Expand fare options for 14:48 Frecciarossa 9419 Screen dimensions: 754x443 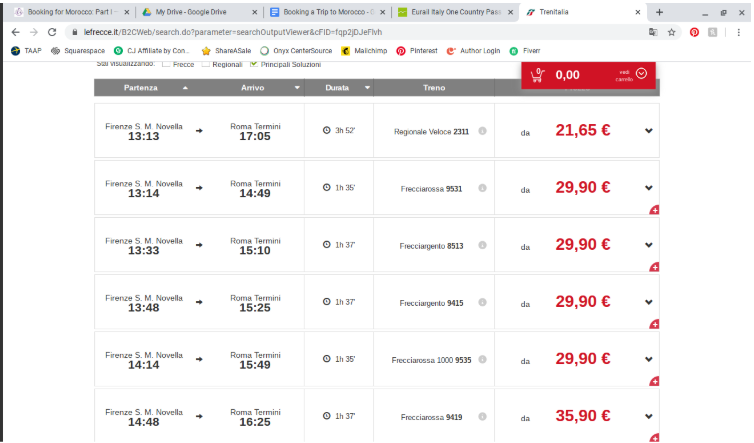pyautogui.click(x=649, y=417)
